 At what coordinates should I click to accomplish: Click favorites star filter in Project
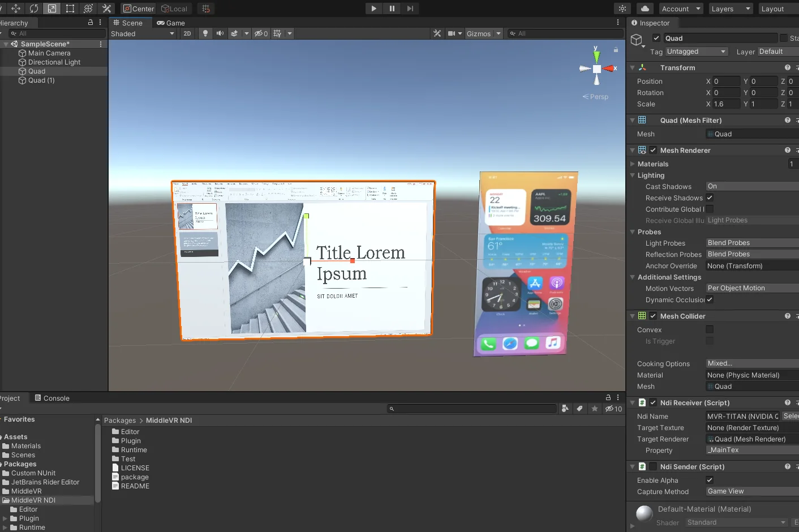click(x=594, y=409)
